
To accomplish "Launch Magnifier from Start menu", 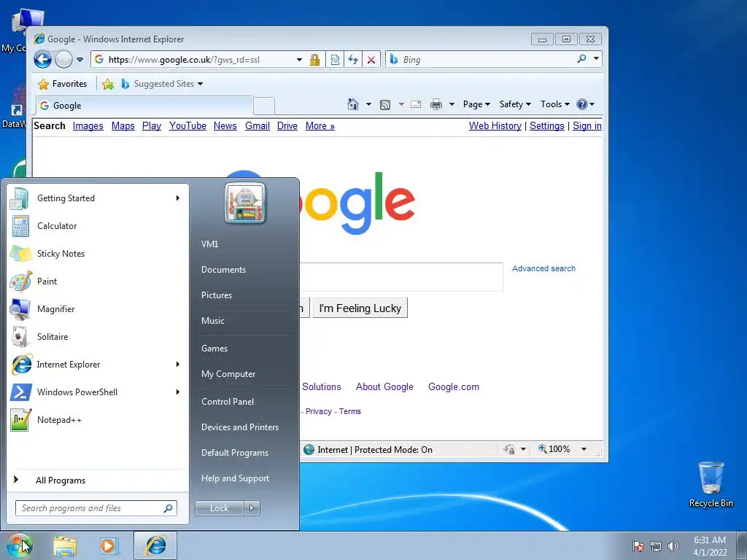I will pos(97,309).
